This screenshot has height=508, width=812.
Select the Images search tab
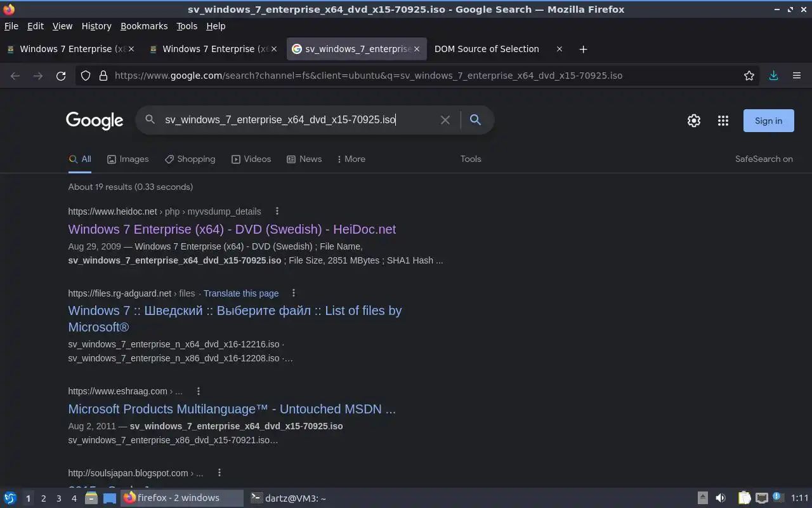[128, 159]
